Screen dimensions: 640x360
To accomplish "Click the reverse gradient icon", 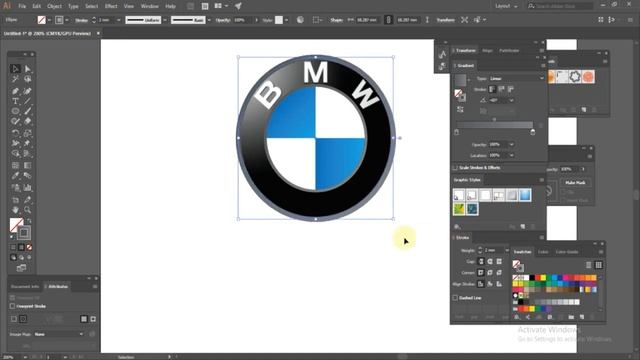I will pyautogui.click(x=460, y=109).
